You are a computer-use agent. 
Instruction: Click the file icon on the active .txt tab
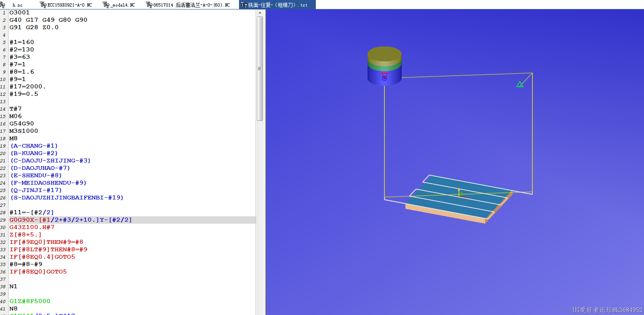[x=244, y=5]
